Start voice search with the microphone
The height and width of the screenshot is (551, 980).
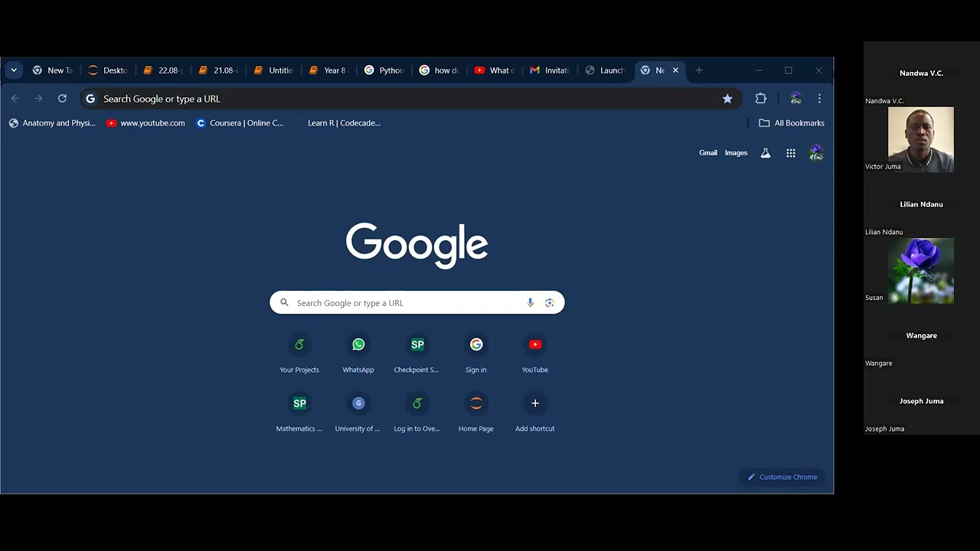pos(530,303)
